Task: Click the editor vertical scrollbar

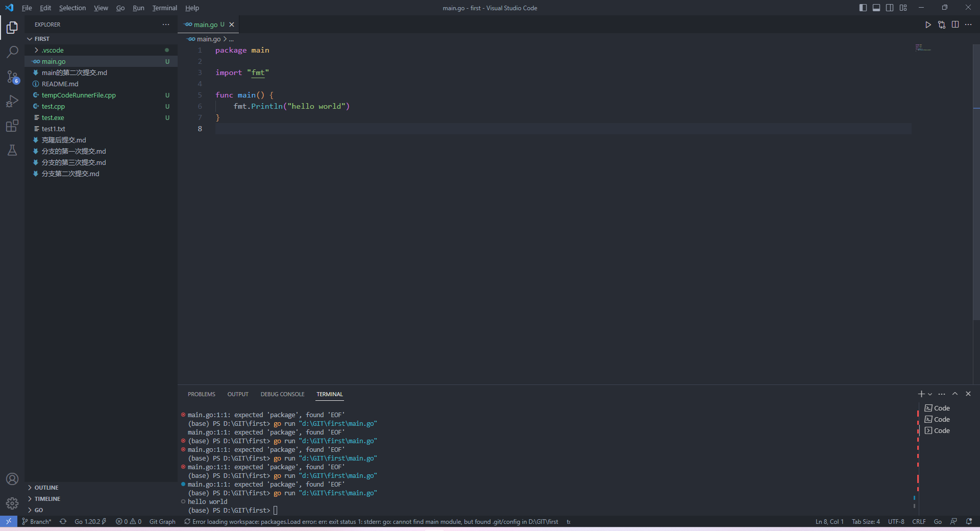Action: point(976,204)
